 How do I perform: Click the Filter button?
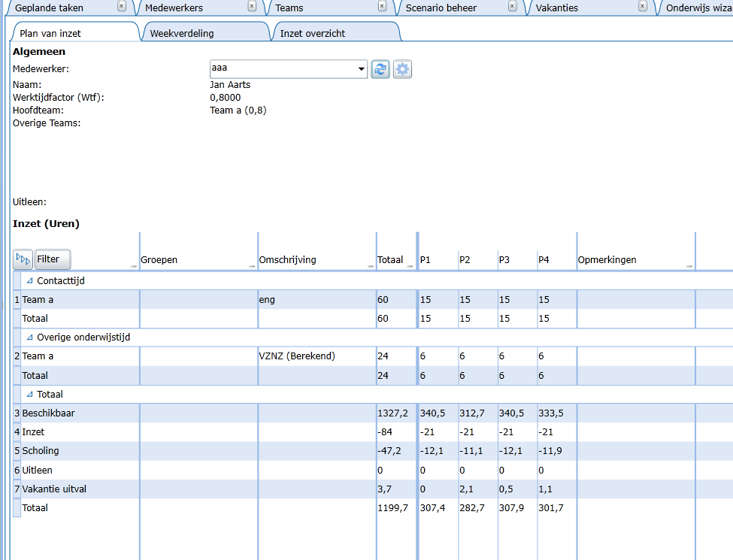click(x=53, y=259)
